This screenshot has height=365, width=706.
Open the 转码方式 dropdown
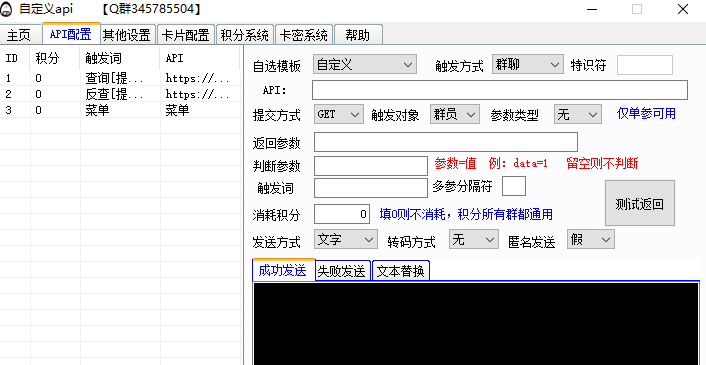(474, 239)
